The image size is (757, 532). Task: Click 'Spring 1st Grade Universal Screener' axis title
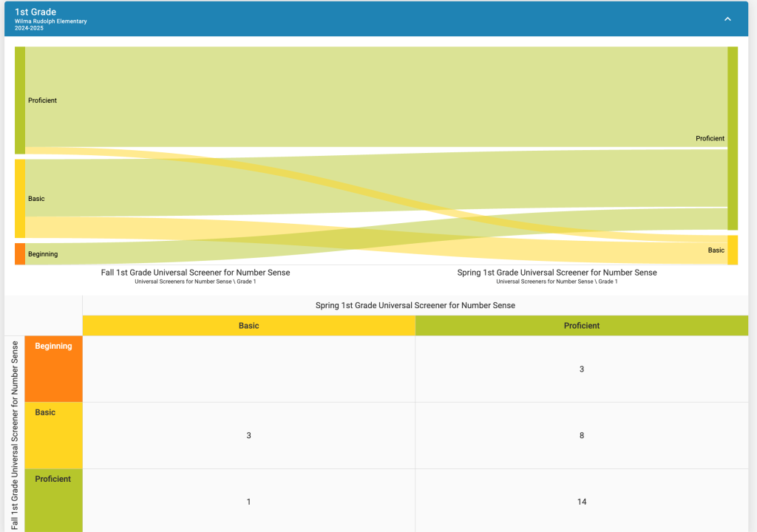[557, 272]
